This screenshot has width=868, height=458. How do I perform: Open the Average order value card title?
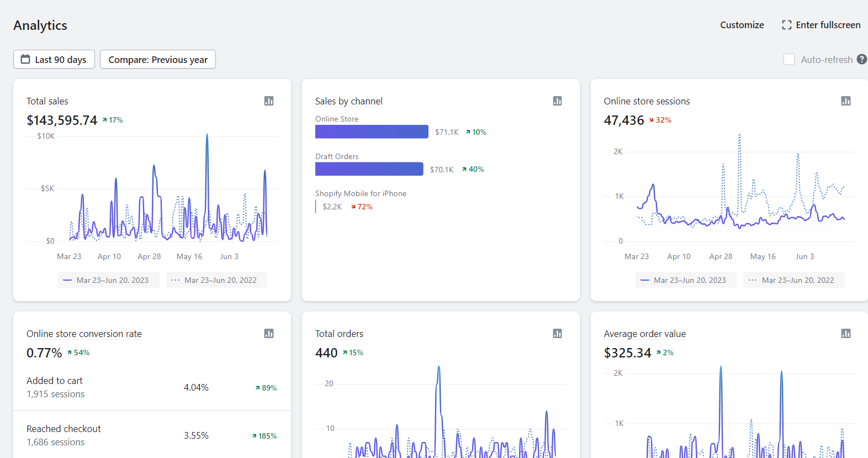(x=644, y=334)
